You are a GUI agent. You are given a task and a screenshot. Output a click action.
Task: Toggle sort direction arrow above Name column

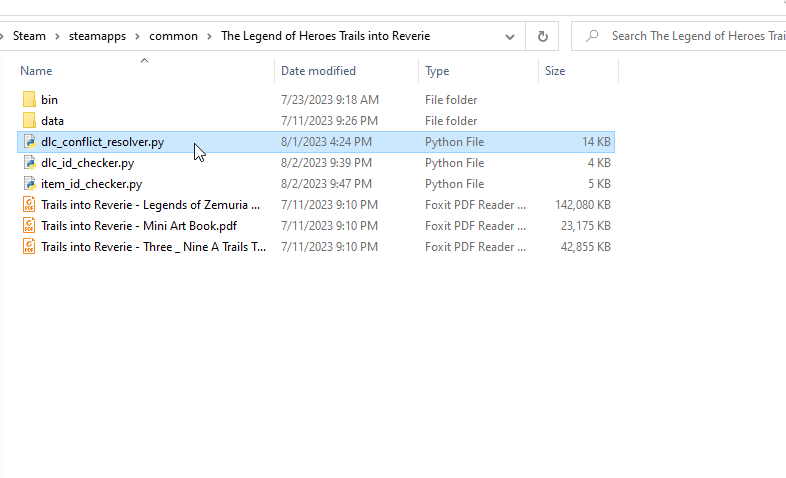[x=144, y=61]
